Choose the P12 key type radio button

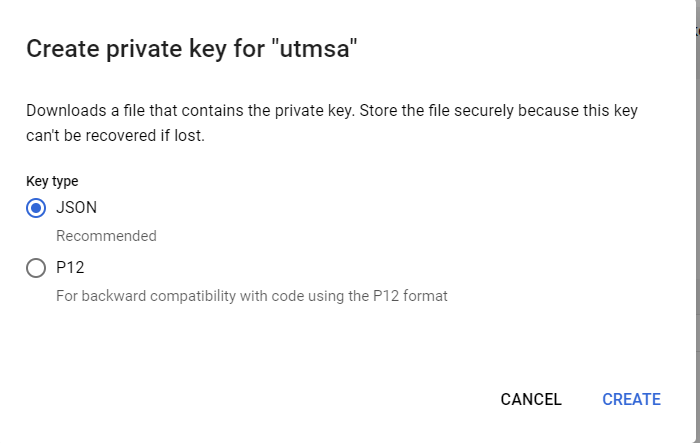(36, 268)
